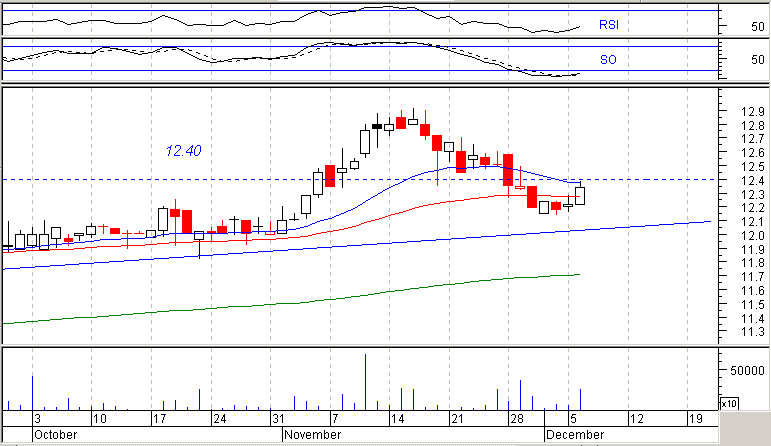The width and height of the screenshot is (771, 446).
Task: Click the SO stochastic oscillator label
Action: tap(608, 60)
